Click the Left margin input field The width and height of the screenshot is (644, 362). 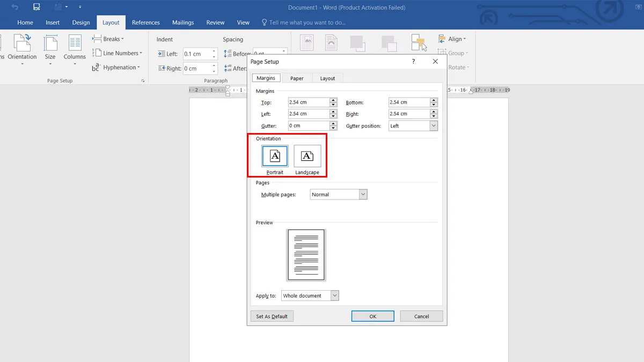pos(308,114)
